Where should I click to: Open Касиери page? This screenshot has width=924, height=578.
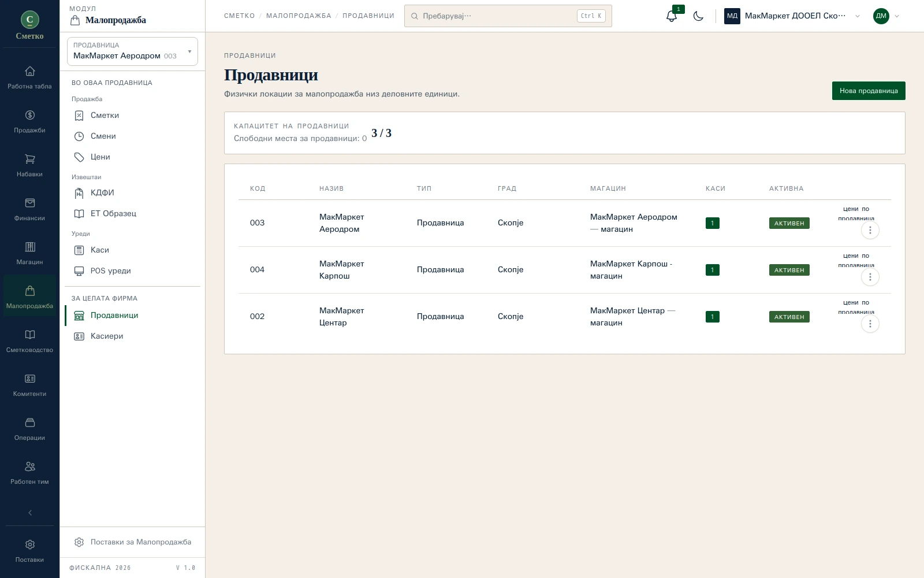(132, 336)
